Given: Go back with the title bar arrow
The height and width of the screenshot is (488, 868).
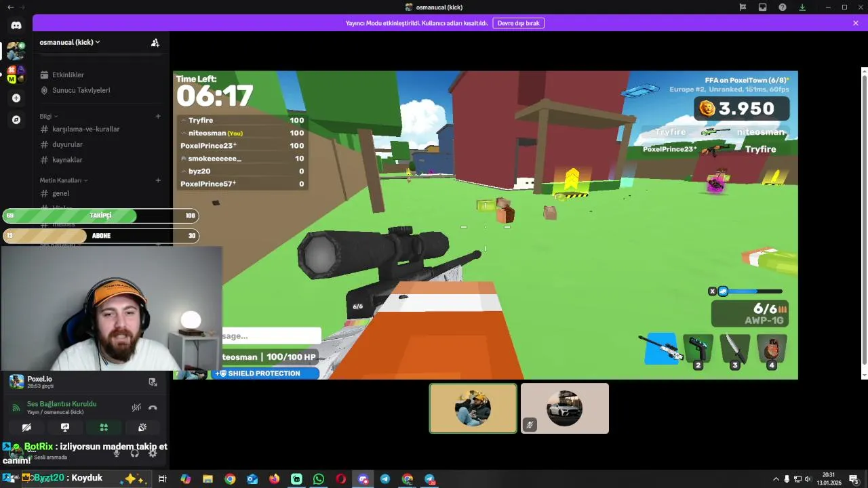Looking at the screenshot, I should [10, 7].
